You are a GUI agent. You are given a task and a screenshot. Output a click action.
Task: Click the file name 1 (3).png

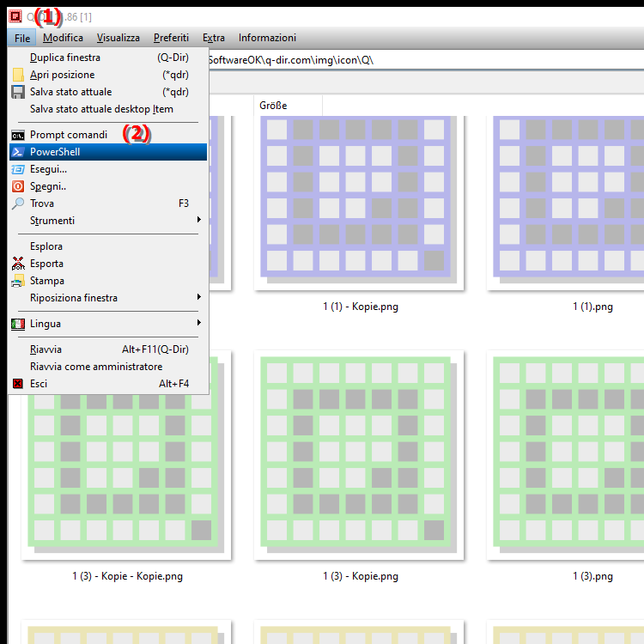pos(592,576)
